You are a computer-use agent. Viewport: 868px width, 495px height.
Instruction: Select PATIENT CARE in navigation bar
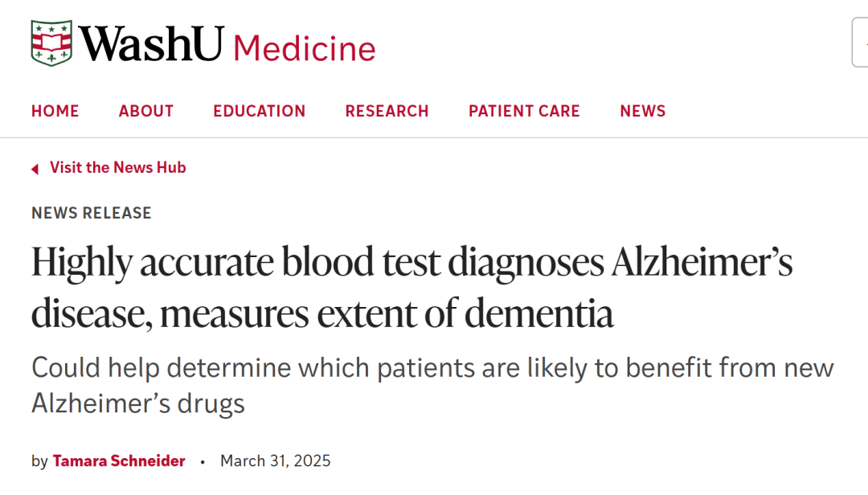[524, 111]
